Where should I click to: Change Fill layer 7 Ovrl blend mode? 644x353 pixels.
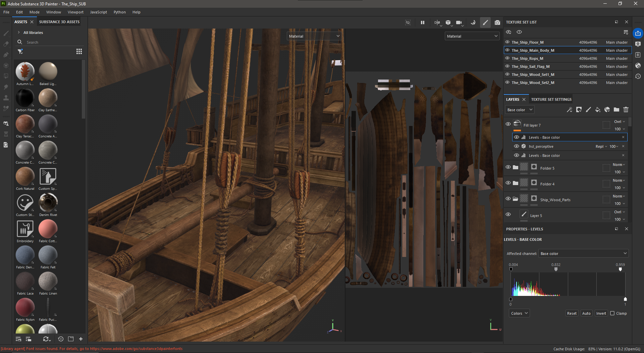(620, 122)
